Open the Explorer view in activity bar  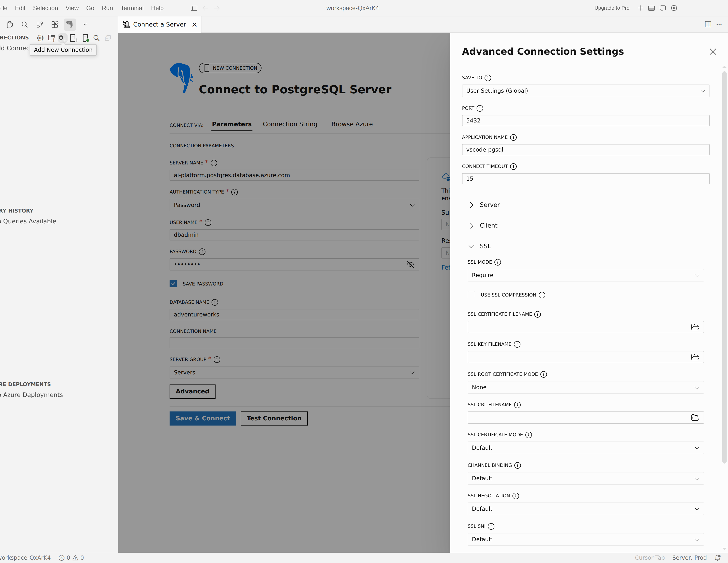tap(10, 24)
